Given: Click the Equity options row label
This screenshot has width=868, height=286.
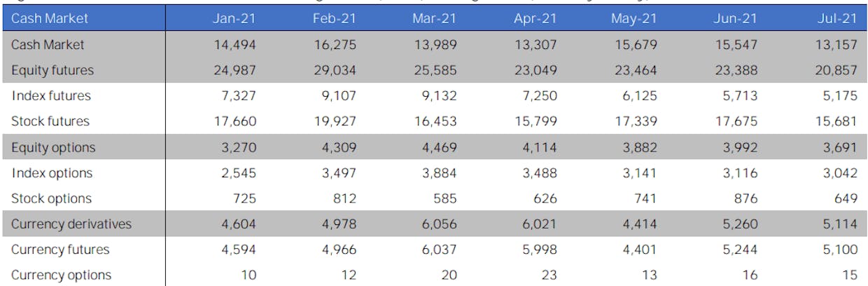Looking at the screenshot, I should [53, 147].
